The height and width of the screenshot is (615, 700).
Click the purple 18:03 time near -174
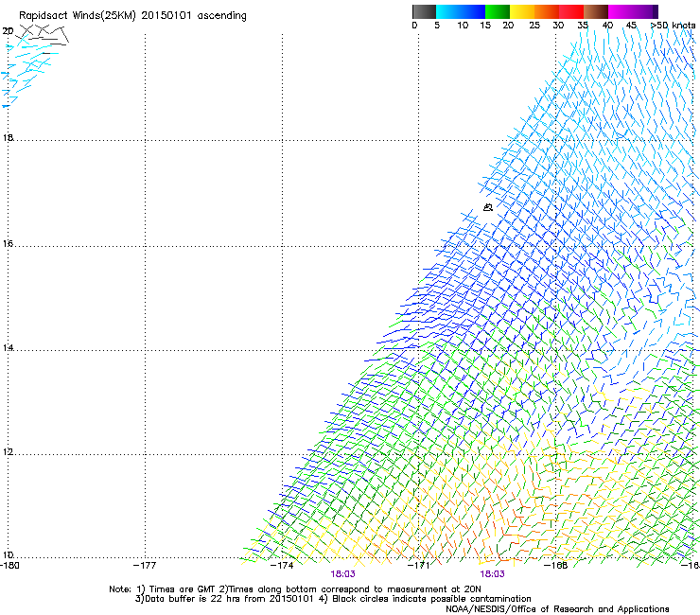[342, 574]
